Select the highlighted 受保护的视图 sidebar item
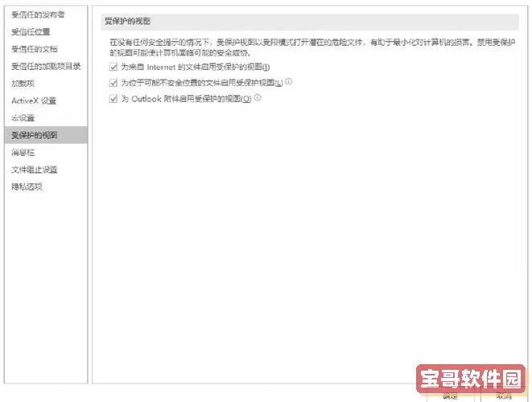 coord(46,135)
